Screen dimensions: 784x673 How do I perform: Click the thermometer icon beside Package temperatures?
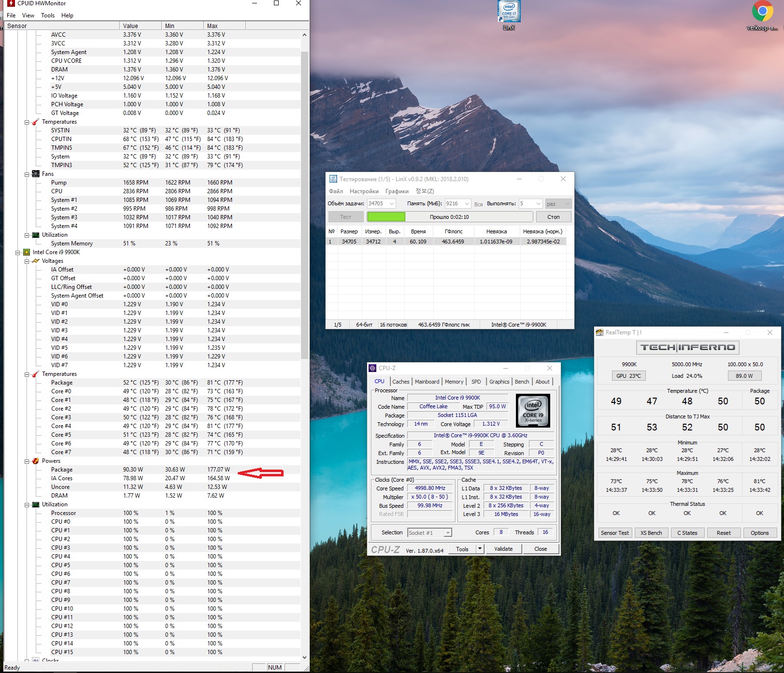36,374
